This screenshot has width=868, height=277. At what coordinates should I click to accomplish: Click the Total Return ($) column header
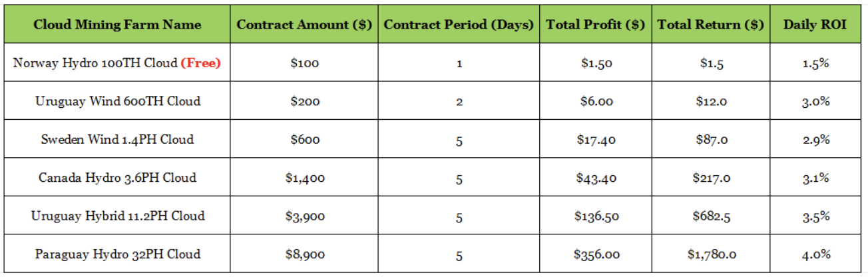[x=710, y=25]
